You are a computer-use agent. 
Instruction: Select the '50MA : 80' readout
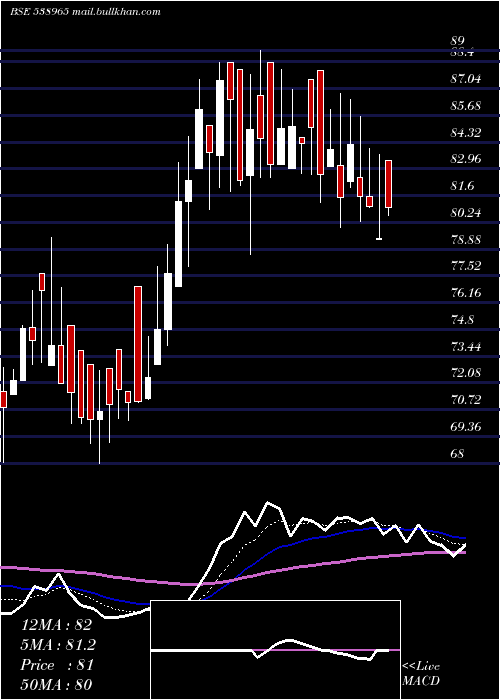56,684
